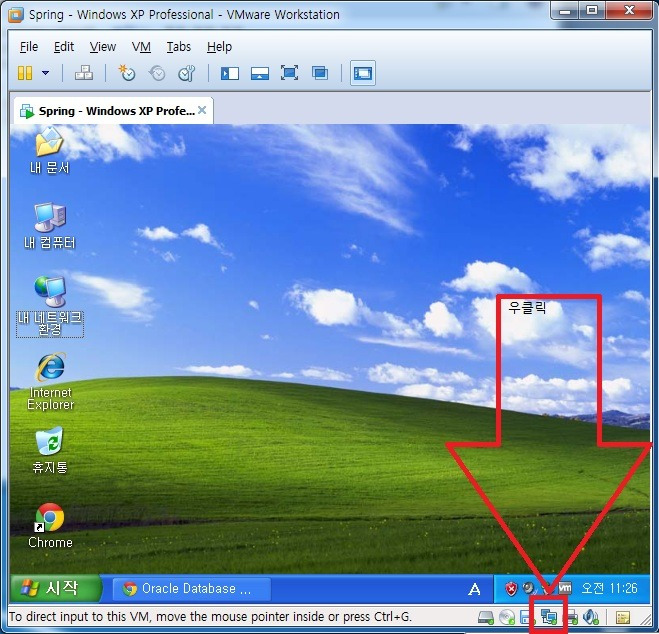Expand the power options dropdown arrow
The height and width of the screenshot is (634, 659).
(x=45, y=73)
